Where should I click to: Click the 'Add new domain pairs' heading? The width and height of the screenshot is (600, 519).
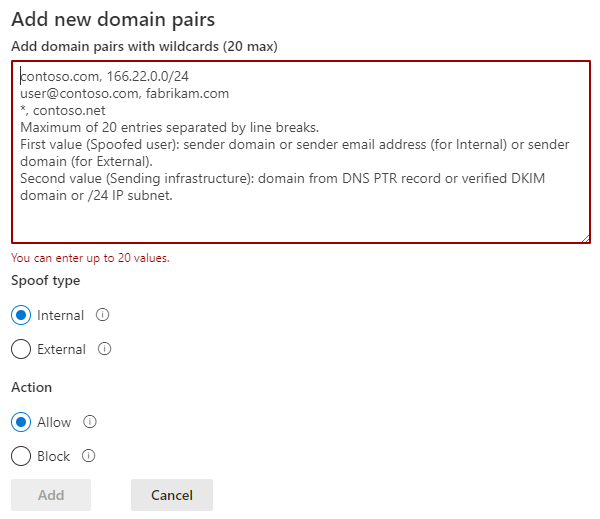tap(113, 20)
